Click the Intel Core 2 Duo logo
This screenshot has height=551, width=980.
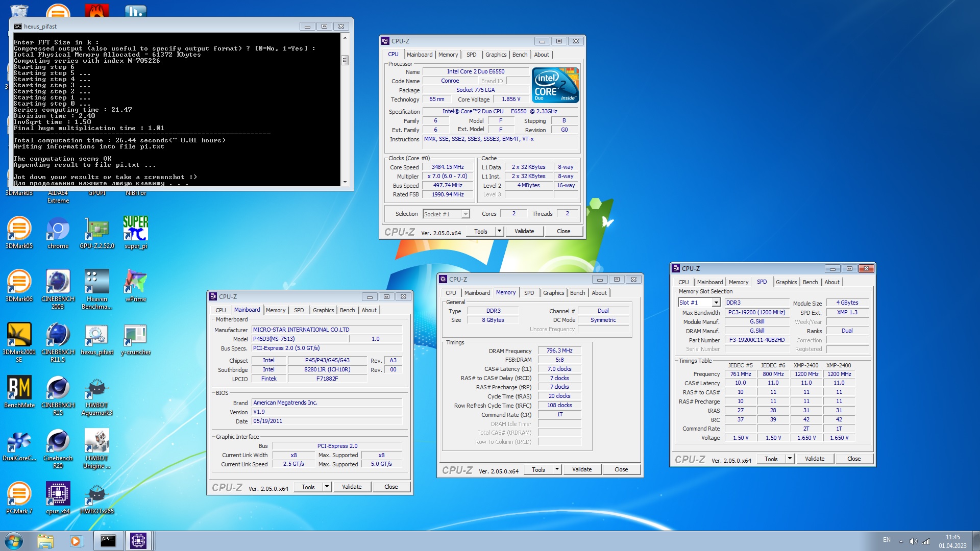coord(555,85)
